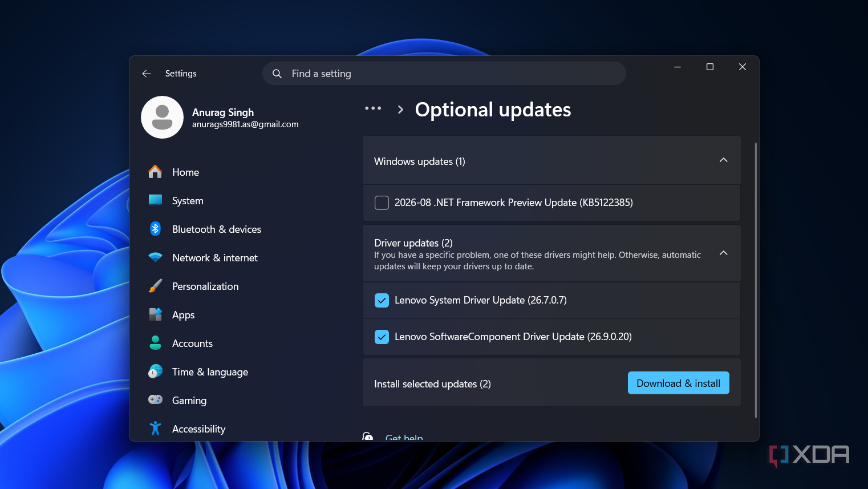
Task: Open the user profile avatar
Action: (162, 117)
